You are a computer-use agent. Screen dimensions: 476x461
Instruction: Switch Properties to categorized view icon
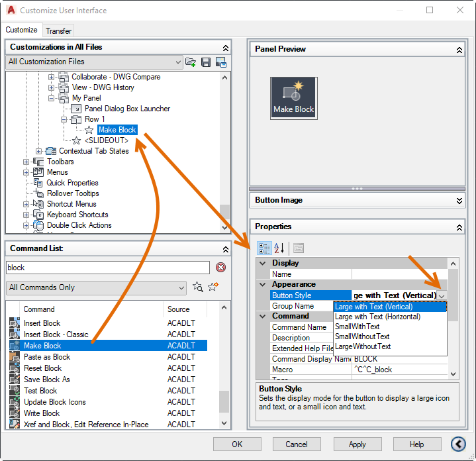(x=264, y=248)
